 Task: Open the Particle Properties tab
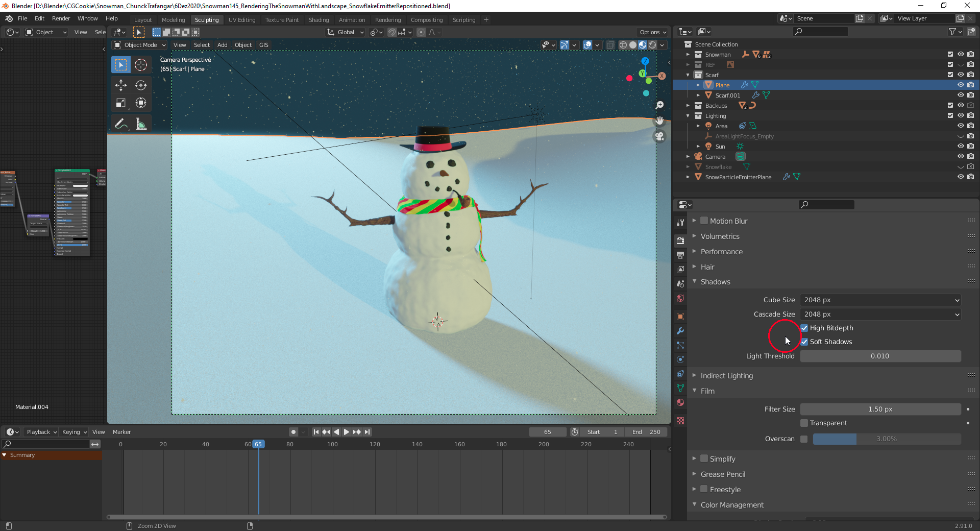click(680, 346)
